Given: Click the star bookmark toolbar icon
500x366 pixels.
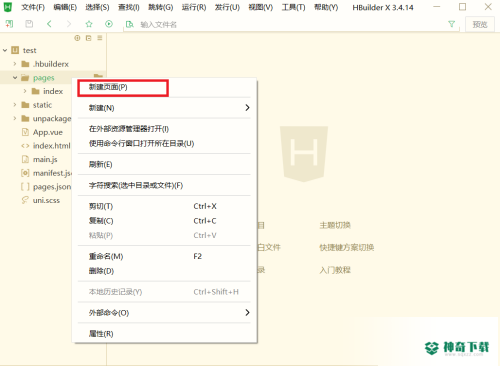Looking at the screenshot, I should pos(89,24).
